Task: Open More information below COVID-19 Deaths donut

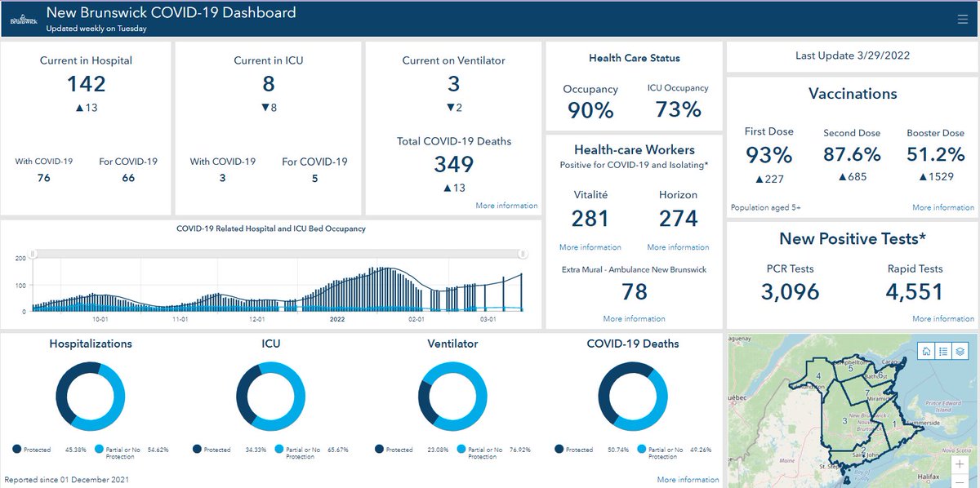Action: point(688,480)
